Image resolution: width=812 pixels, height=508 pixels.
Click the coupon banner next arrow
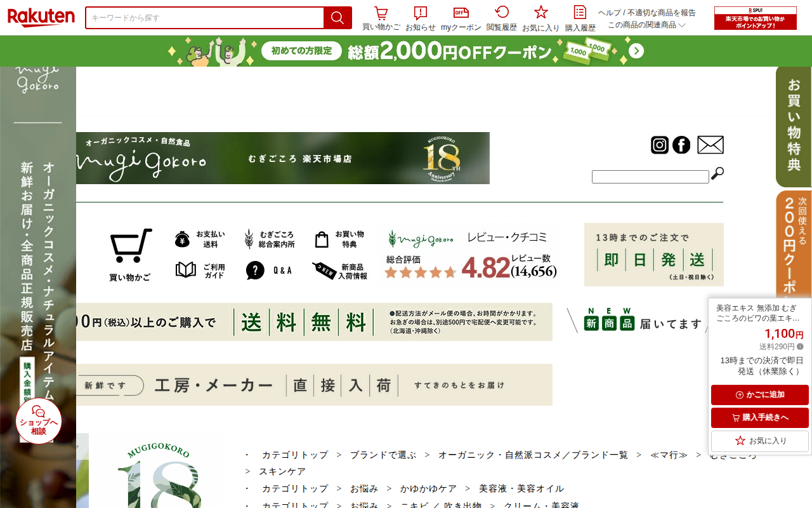click(636, 51)
